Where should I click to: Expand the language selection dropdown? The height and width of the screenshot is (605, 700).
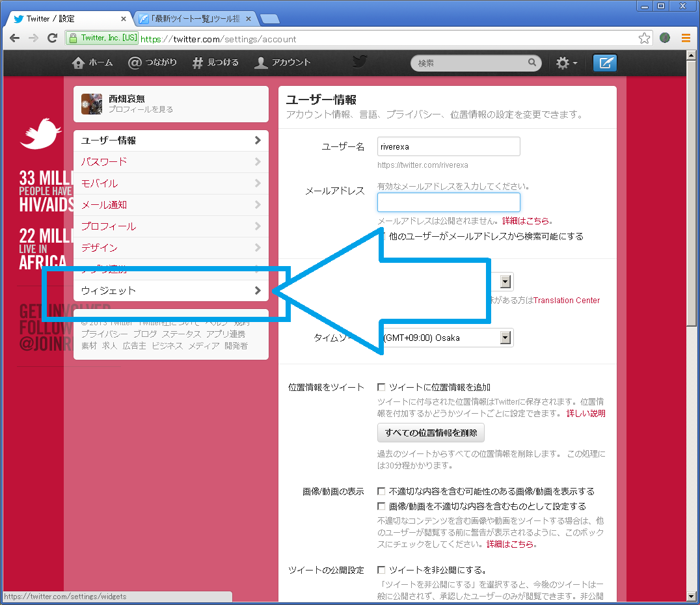(x=505, y=281)
